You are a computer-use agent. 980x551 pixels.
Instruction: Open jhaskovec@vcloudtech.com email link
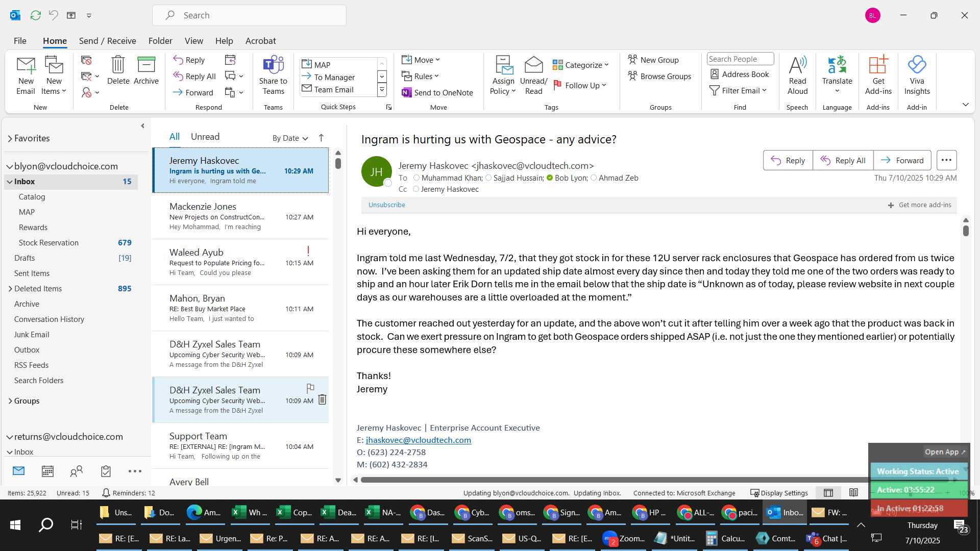point(419,440)
